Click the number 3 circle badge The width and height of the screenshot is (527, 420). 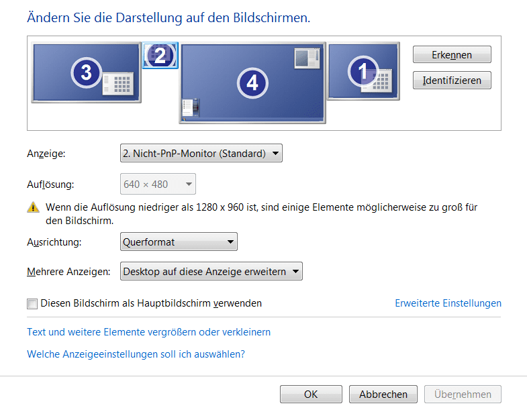[x=87, y=72]
